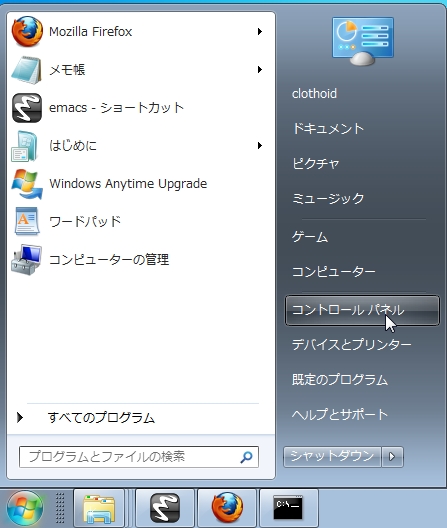Launch the emacs shortcut icon in the Start menu
This screenshot has height=528, width=447.
coord(27,108)
